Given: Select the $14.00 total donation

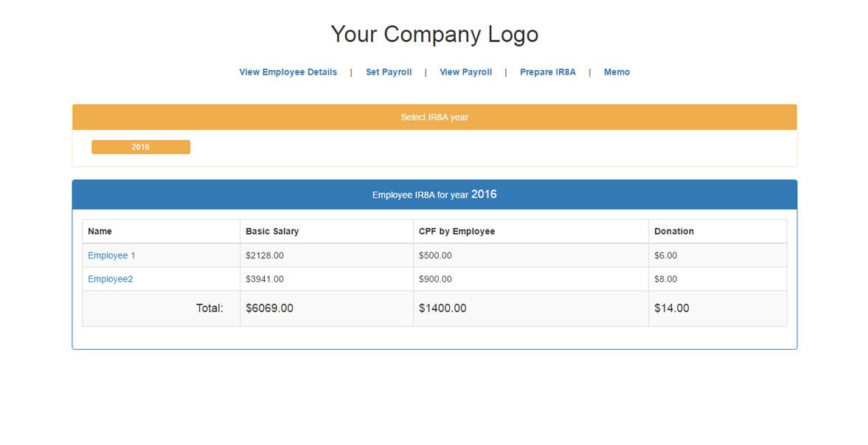Looking at the screenshot, I should pos(718,308).
